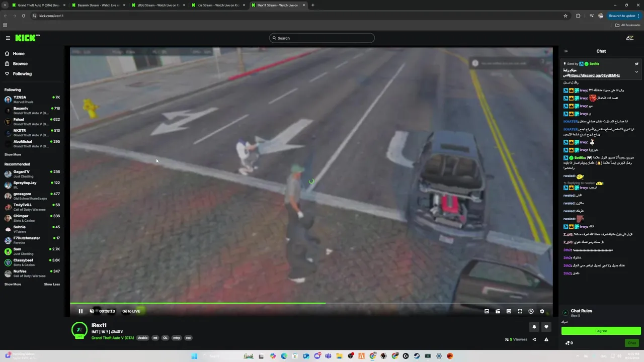The image size is (644, 362).
Task: Unmute the stream via volume icon
Action: tap(92, 311)
